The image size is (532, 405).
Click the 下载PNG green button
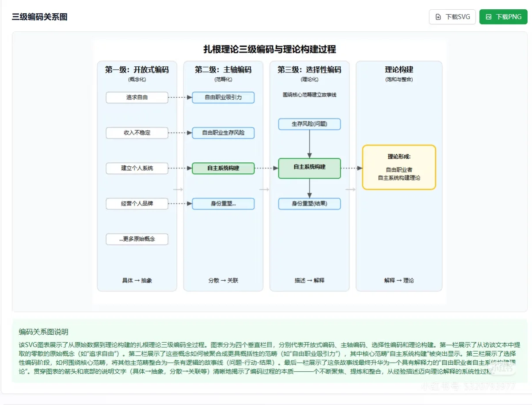[503, 16]
